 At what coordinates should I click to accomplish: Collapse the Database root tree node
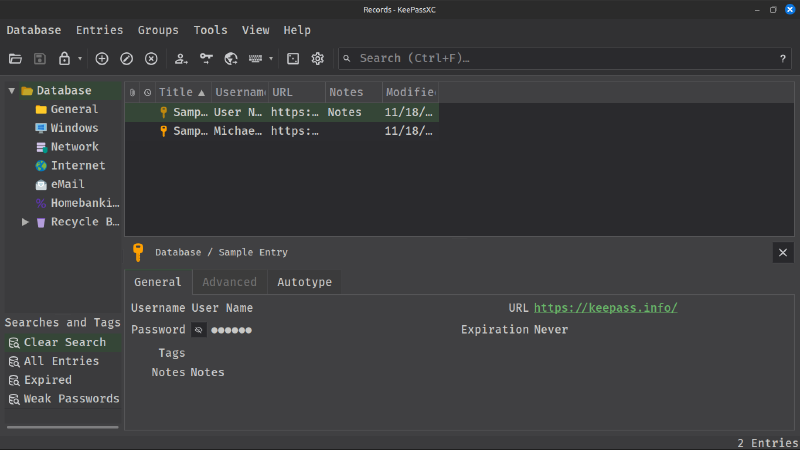click(x=12, y=91)
